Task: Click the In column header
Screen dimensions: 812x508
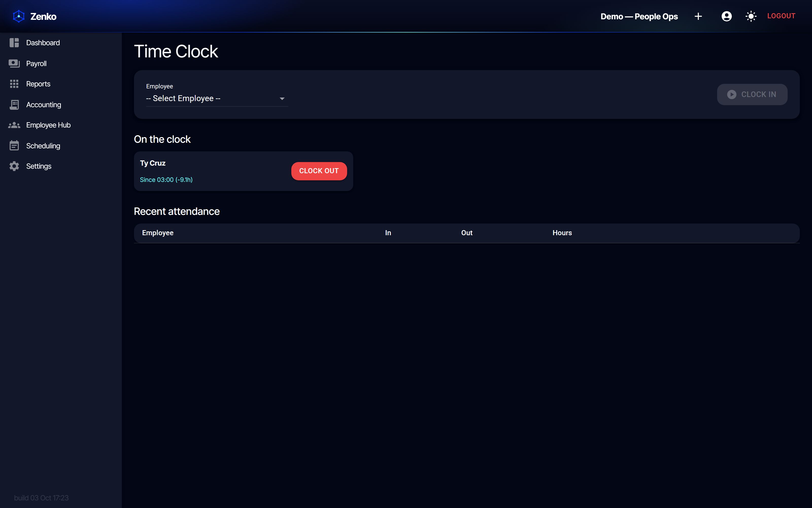Action: pos(388,233)
